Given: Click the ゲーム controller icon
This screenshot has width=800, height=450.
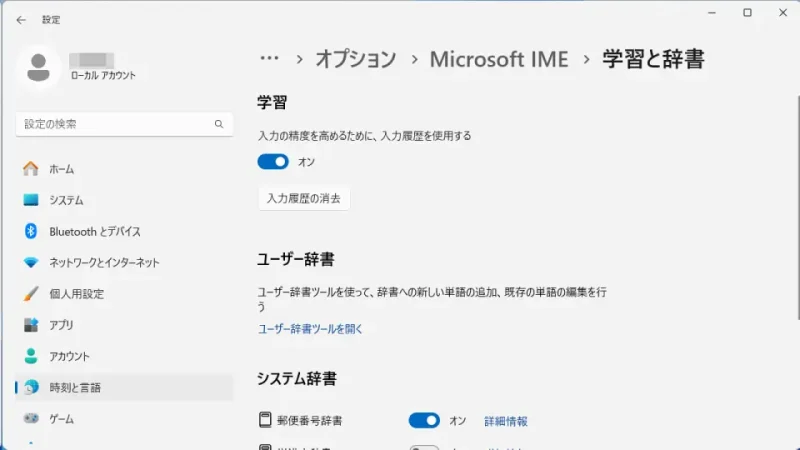Looking at the screenshot, I should (x=31, y=418).
